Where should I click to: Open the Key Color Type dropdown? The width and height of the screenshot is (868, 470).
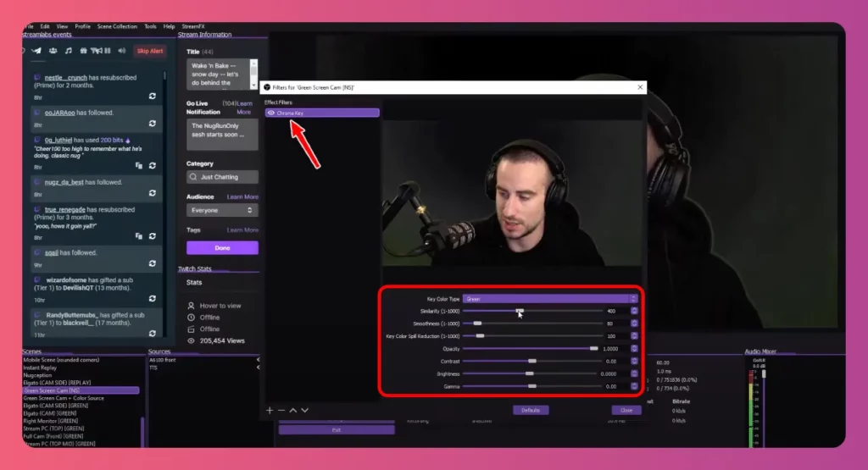click(549, 299)
